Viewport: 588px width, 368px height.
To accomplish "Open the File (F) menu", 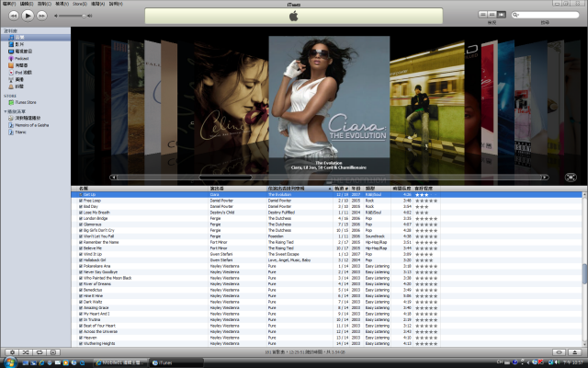I will click(x=9, y=4).
